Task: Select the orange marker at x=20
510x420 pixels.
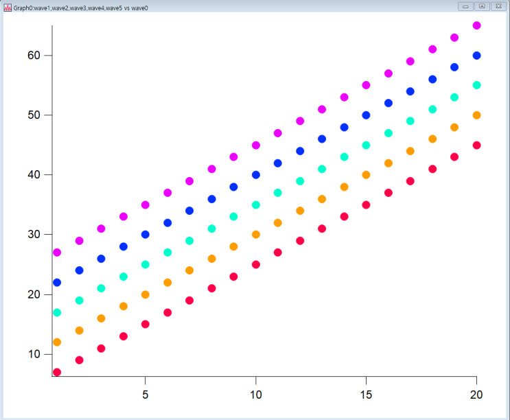Action: tap(476, 115)
